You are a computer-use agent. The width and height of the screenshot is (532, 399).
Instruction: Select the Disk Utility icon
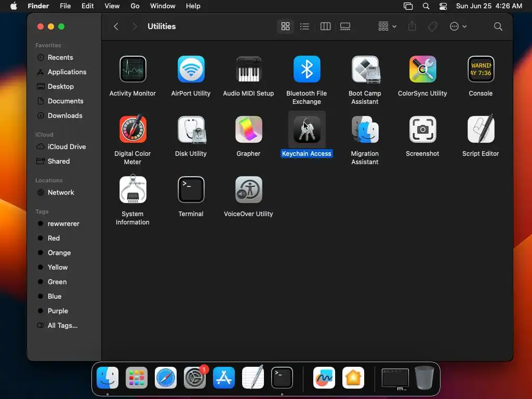pyautogui.click(x=191, y=129)
